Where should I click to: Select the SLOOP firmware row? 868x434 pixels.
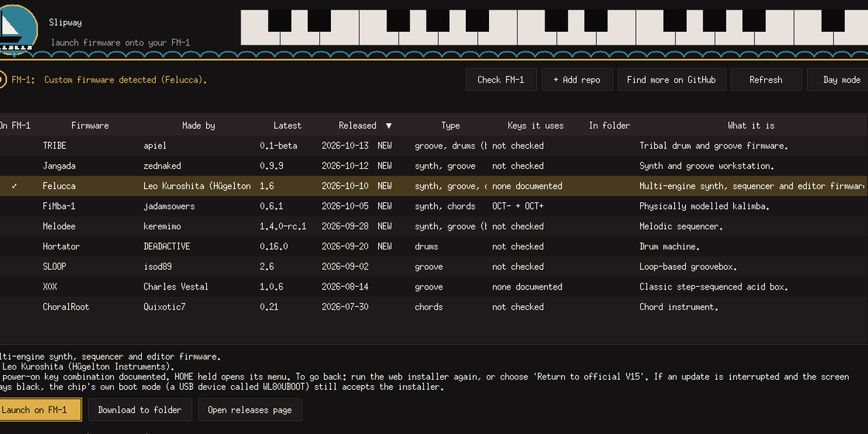(x=434, y=267)
